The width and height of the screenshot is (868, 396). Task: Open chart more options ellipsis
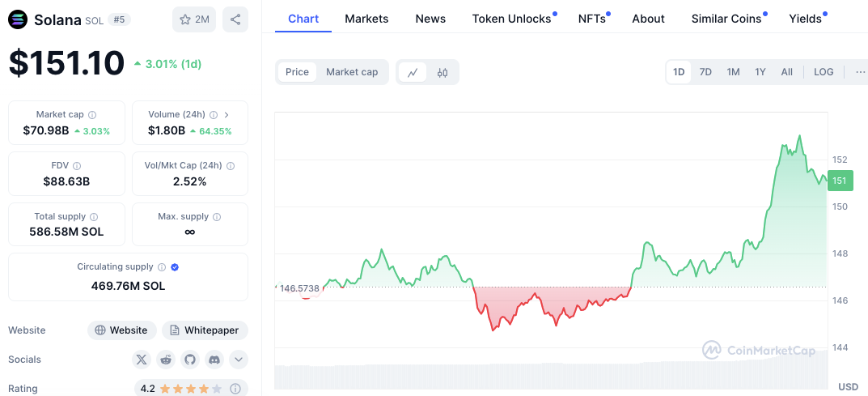click(x=860, y=72)
